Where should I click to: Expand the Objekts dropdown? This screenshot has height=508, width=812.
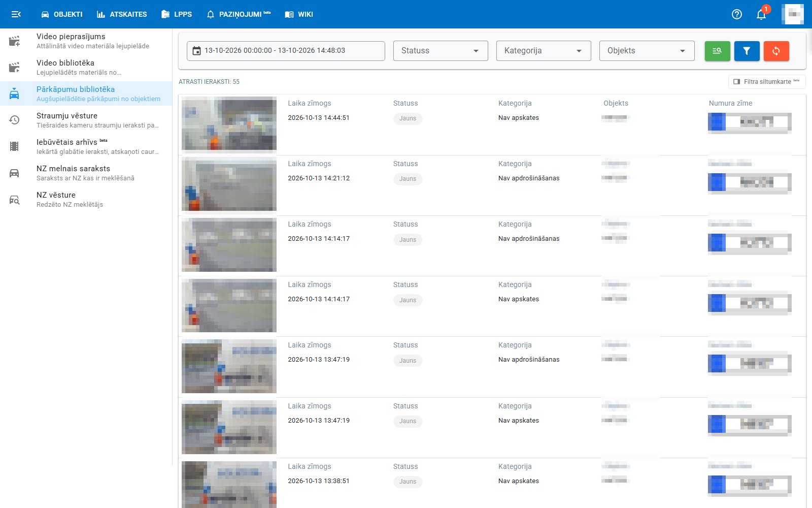[647, 51]
